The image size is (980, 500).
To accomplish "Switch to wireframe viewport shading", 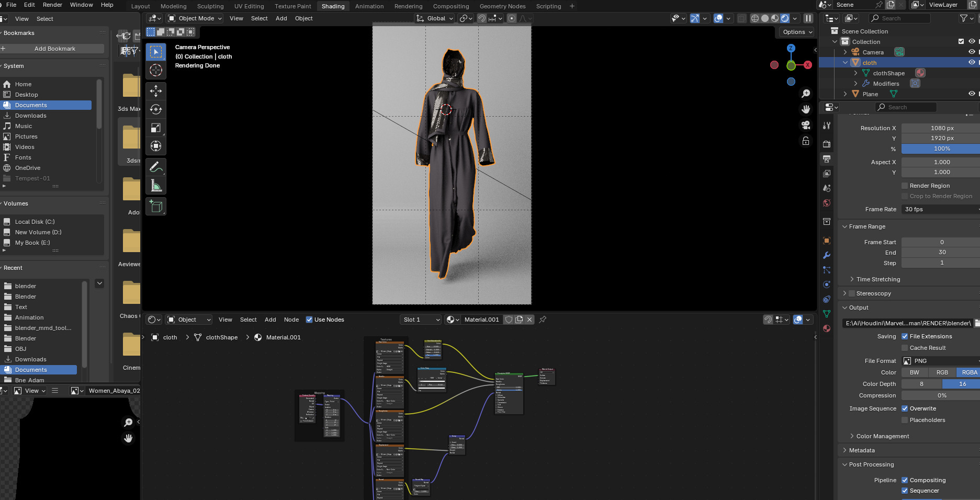I will tap(754, 18).
